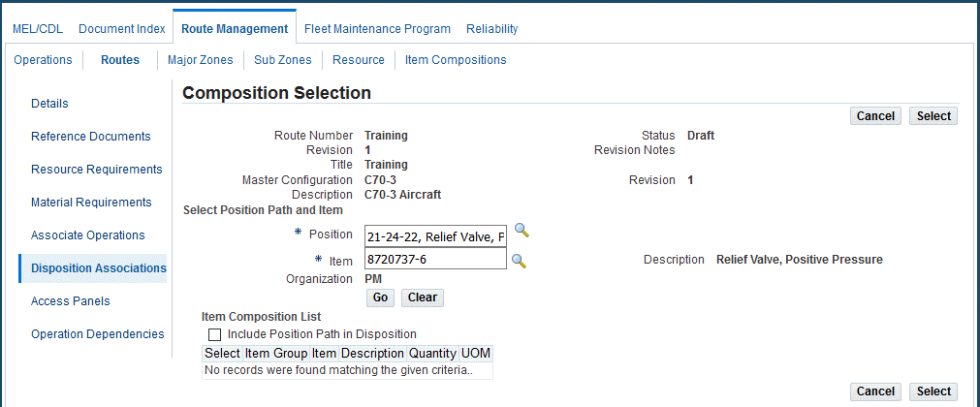Go to the Operations subtab

click(43, 60)
